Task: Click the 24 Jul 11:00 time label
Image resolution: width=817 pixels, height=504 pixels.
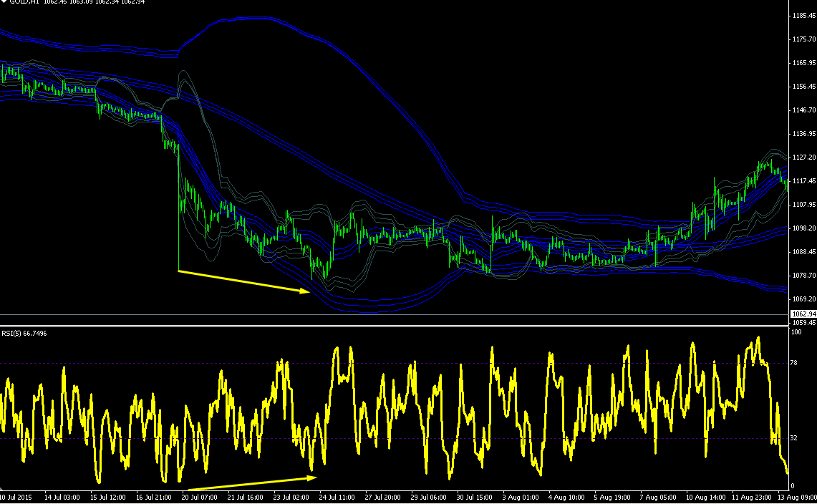Action: click(337, 498)
